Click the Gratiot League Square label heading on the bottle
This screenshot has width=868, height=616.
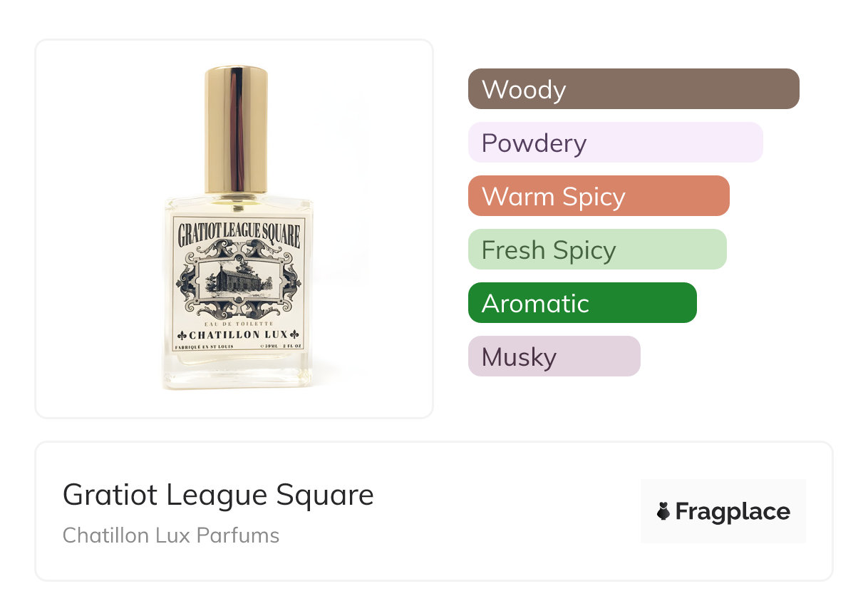coord(239,233)
